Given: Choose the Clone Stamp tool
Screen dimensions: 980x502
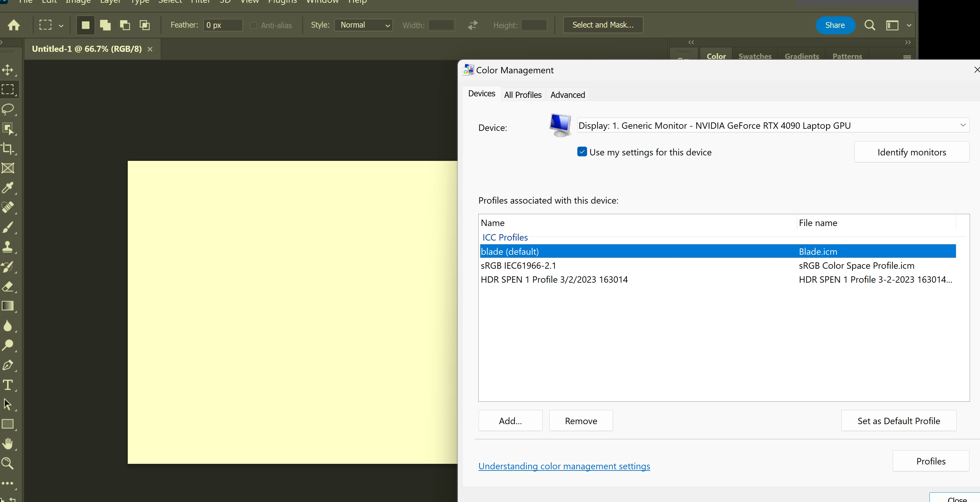Looking at the screenshot, I should coord(8,247).
